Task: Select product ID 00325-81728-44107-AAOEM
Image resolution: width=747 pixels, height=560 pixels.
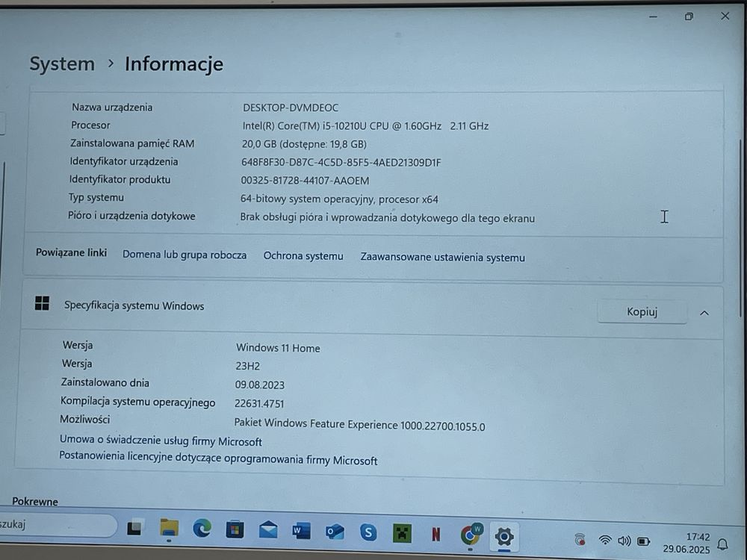Action: point(305,181)
